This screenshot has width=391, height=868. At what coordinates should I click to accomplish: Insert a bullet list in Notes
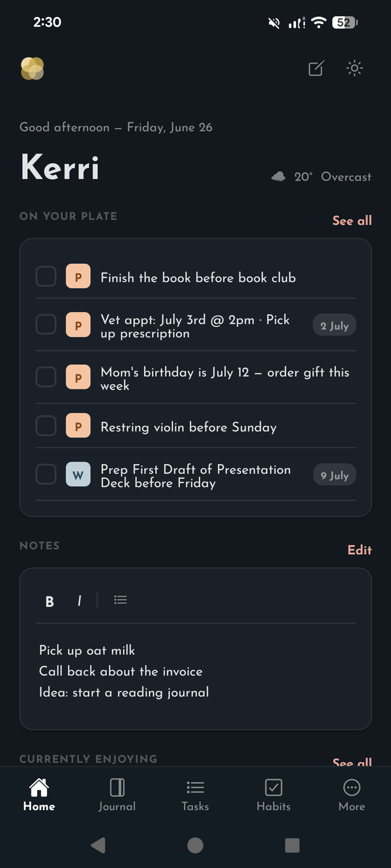pos(121,600)
